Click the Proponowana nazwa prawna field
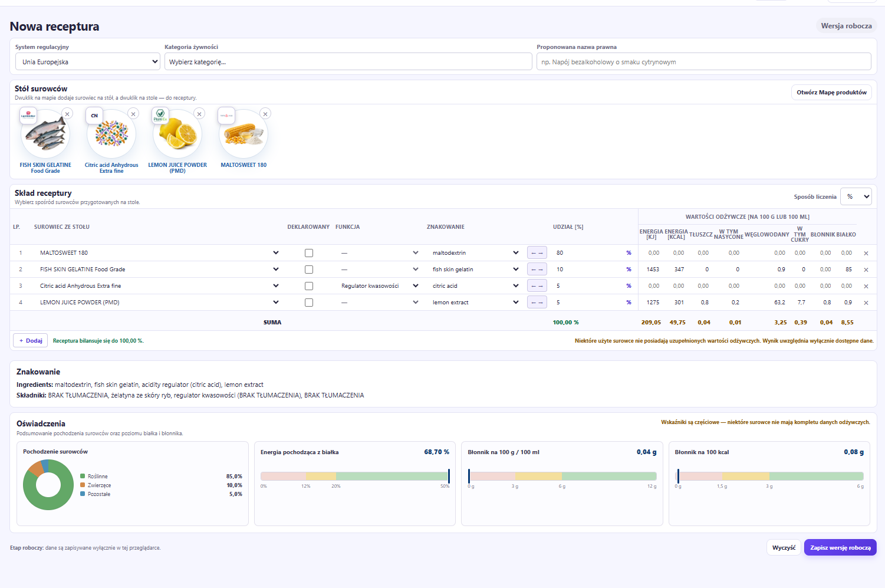The width and height of the screenshot is (885, 588). point(704,61)
